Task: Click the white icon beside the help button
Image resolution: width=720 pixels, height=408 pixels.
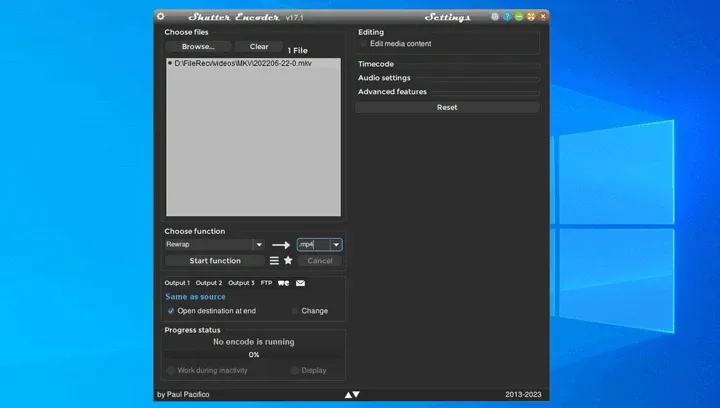Action: click(495, 17)
